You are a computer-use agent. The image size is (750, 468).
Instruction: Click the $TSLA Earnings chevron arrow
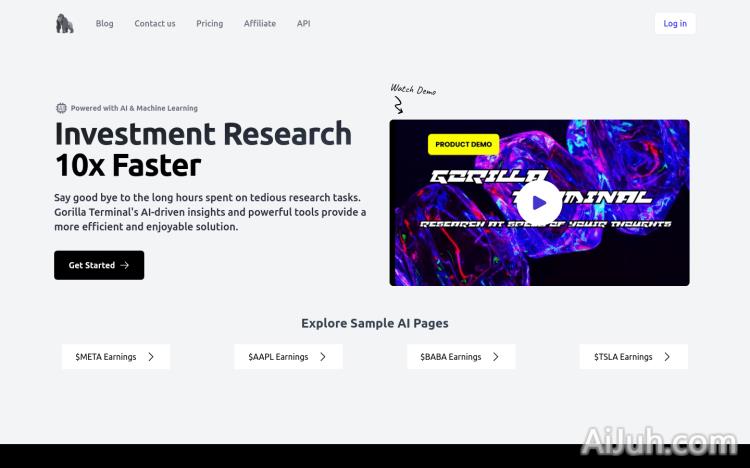[667, 357]
